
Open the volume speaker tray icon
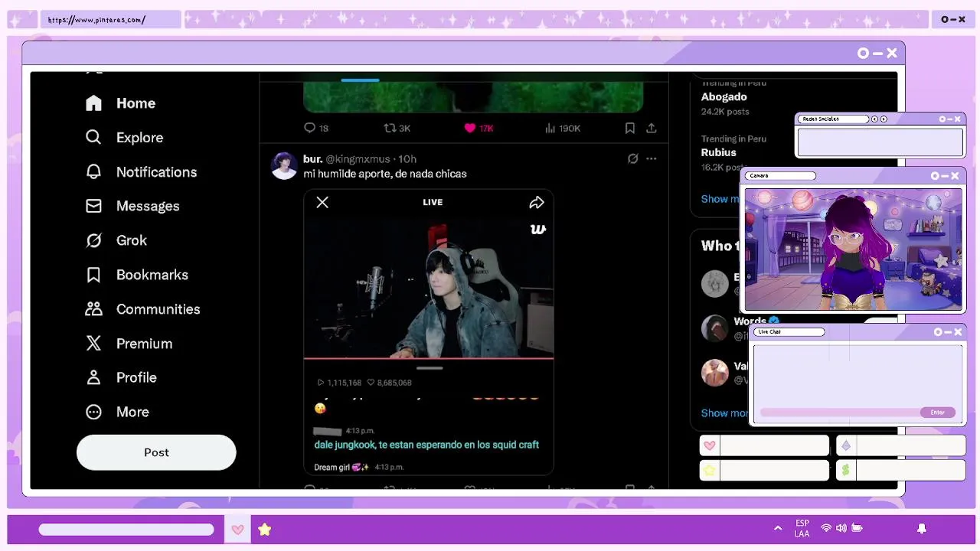pos(841,528)
